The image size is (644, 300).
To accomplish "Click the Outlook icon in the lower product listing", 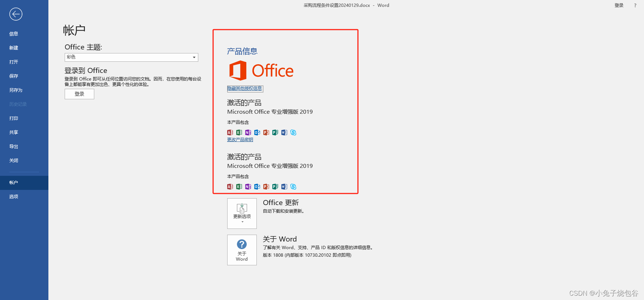I will coord(257,187).
